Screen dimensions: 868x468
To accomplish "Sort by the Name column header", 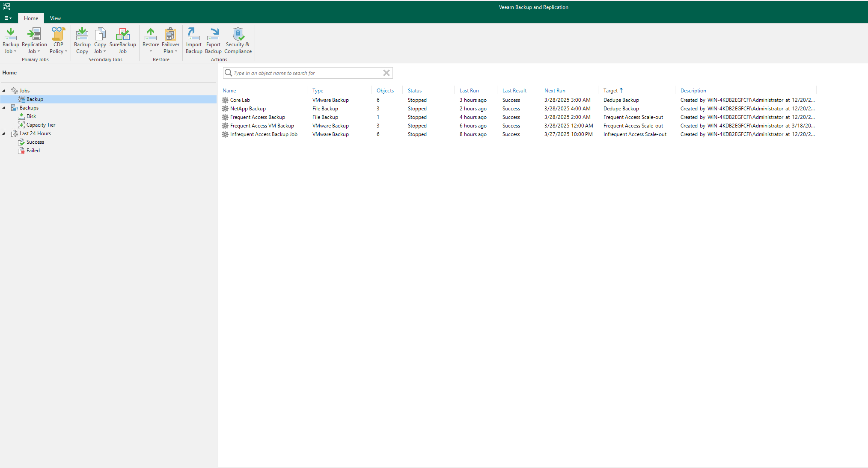I will click(229, 91).
